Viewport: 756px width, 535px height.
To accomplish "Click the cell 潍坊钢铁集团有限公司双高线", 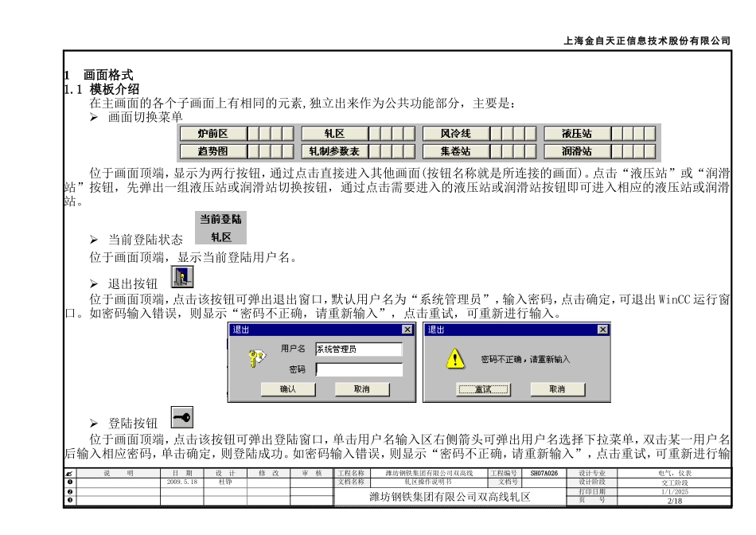I will point(429,473).
